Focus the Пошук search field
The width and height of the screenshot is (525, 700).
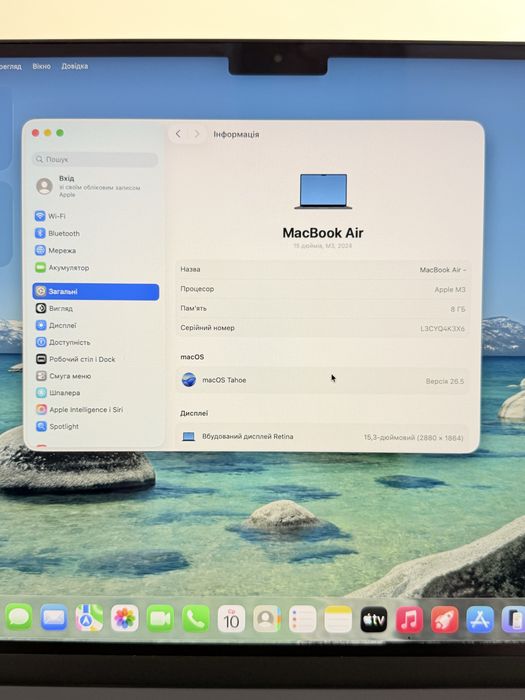pyautogui.click(x=95, y=159)
